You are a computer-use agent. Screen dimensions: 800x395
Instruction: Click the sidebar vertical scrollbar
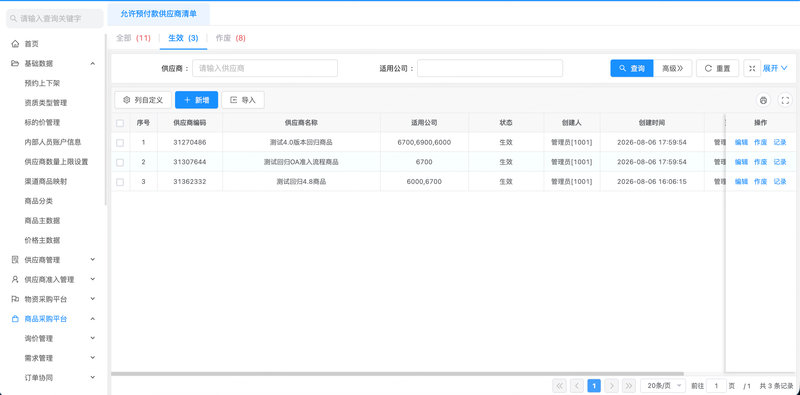pyautogui.click(x=106, y=119)
